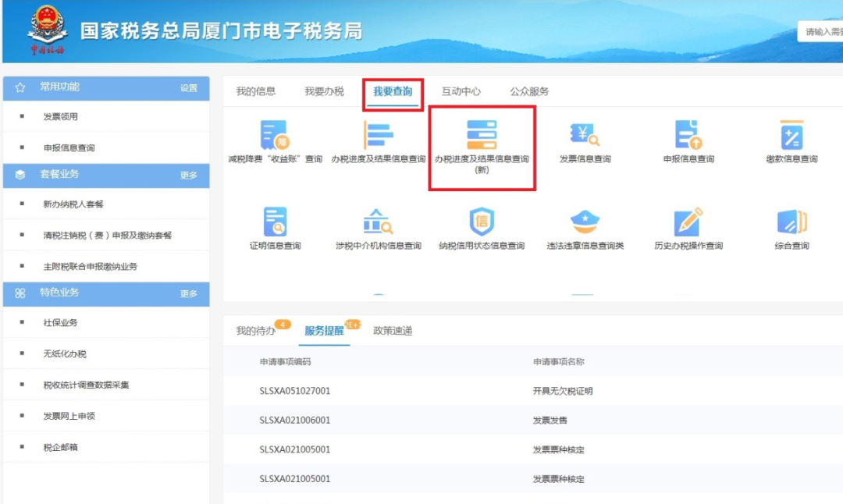This screenshot has height=504, width=843.
Task: Click code SLSXA021006001
Action: pyautogui.click(x=294, y=421)
